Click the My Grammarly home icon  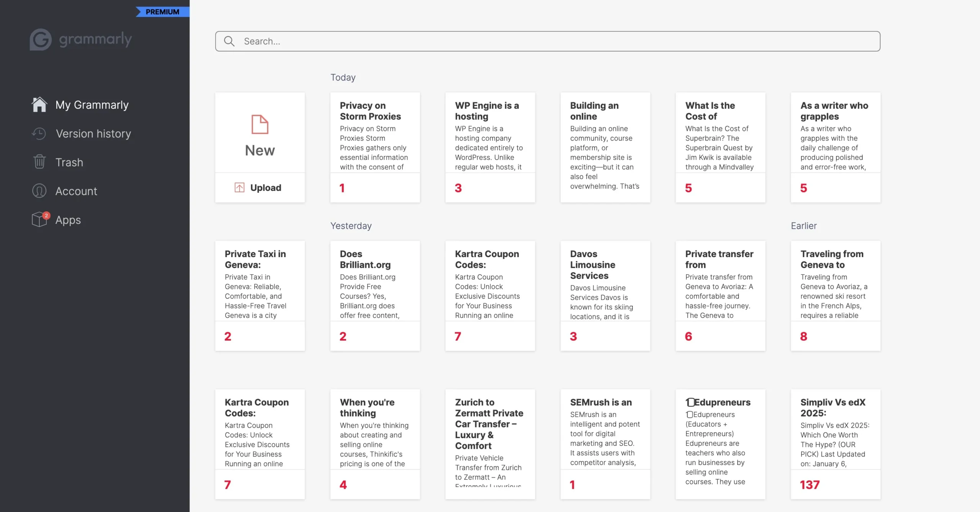[x=39, y=104]
